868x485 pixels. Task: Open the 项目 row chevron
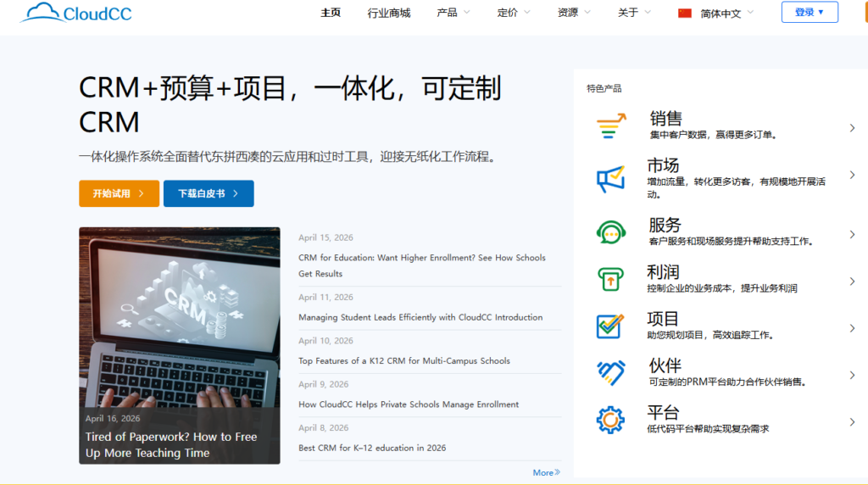click(852, 328)
